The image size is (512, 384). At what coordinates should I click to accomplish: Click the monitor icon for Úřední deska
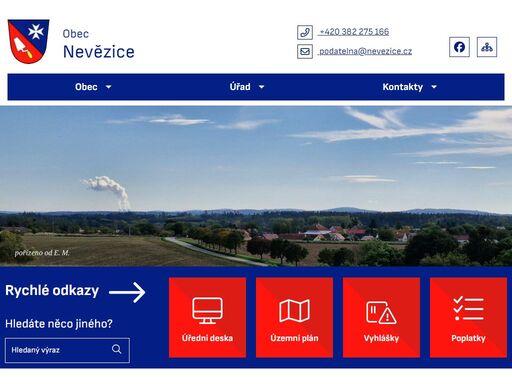[x=207, y=310]
